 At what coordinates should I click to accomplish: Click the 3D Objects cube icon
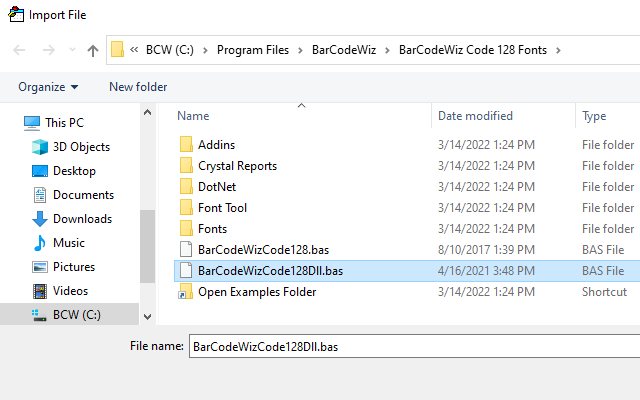click(x=40, y=147)
